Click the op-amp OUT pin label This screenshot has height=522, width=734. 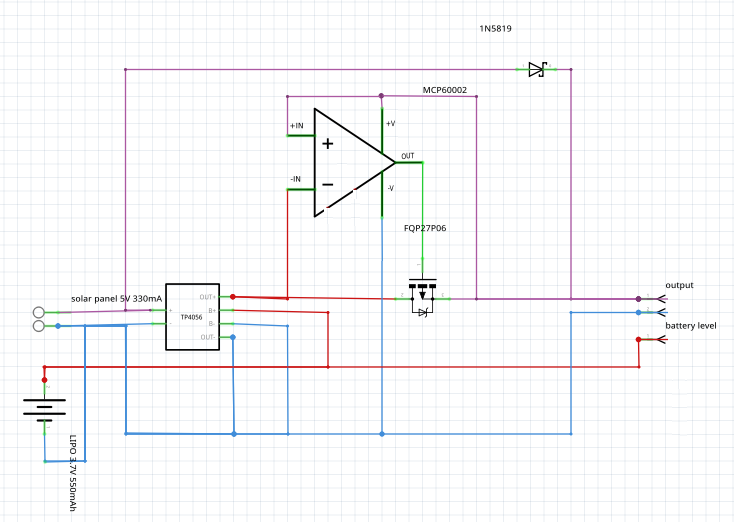pyautogui.click(x=408, y=156)
